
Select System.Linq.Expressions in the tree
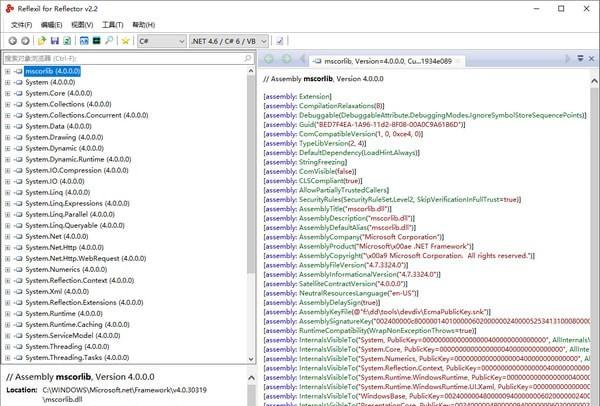pyautogui.click(x=77, y=203)
